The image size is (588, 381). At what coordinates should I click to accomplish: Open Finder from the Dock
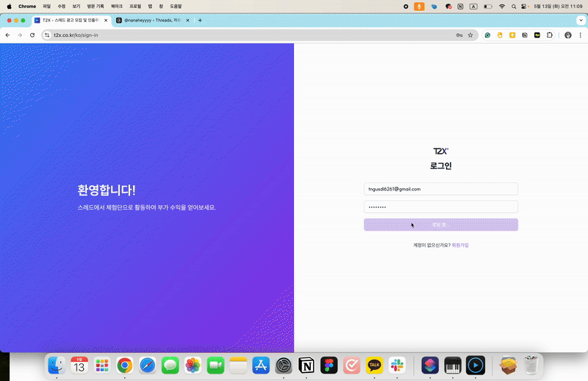[x=57, y=366]
